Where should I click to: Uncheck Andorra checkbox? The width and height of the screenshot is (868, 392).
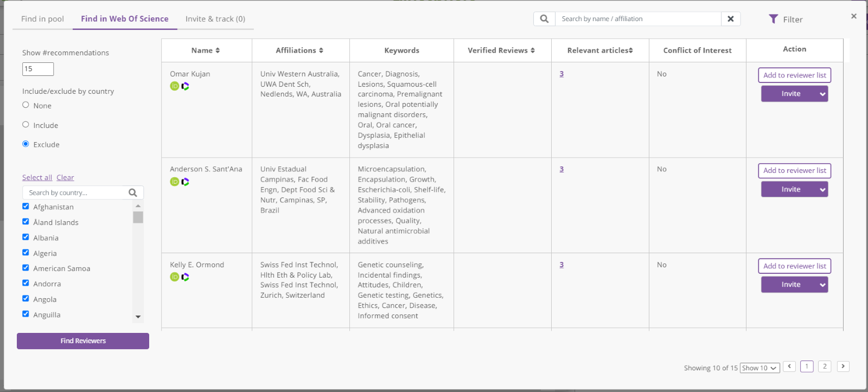pos(25,283)
